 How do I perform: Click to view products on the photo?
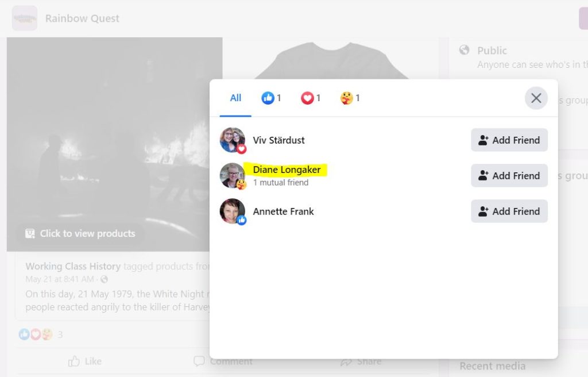click(80, 233)
